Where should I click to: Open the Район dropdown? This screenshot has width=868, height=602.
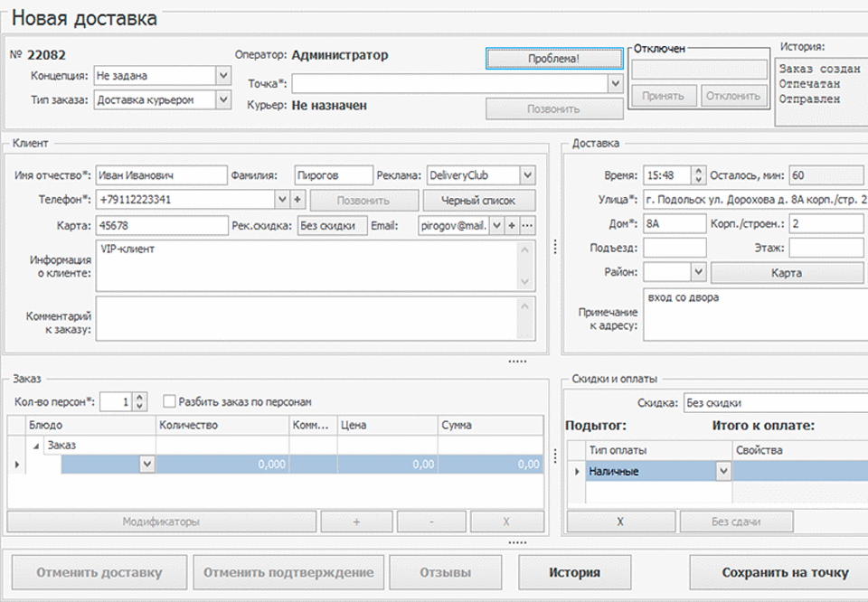click(x=697, y=271)
